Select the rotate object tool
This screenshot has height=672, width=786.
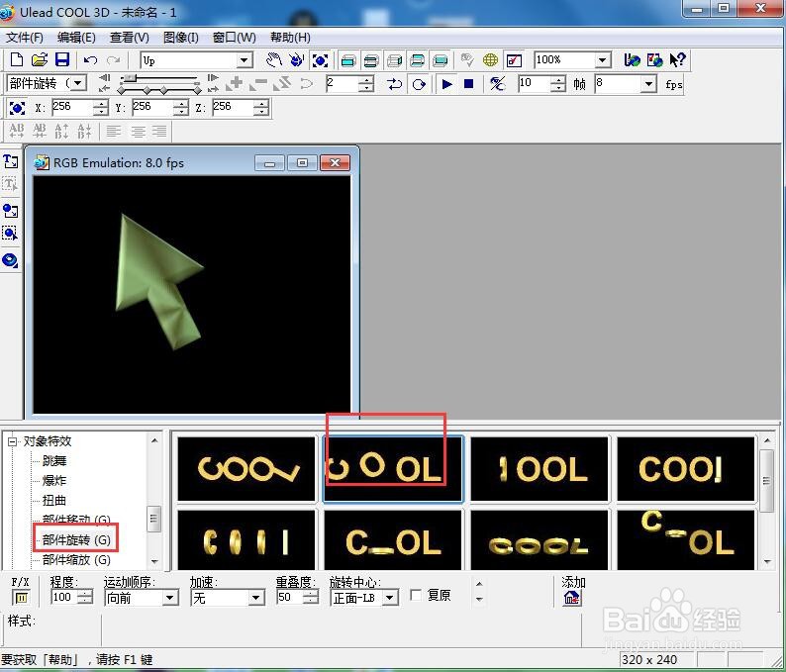pyautogui.click(x=297, y=60)
